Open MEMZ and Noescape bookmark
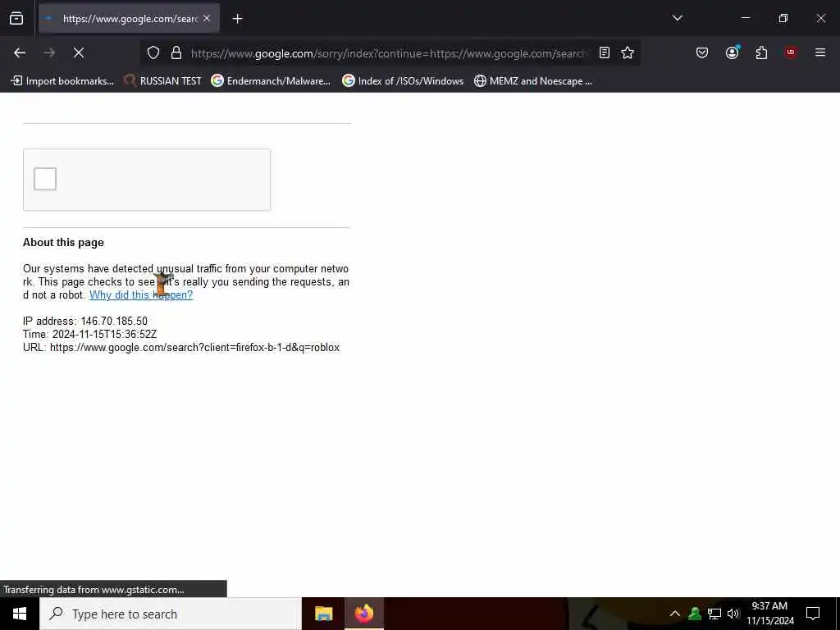Image resolution: width=840 pixels, height=630 pixels. point(533,81)
